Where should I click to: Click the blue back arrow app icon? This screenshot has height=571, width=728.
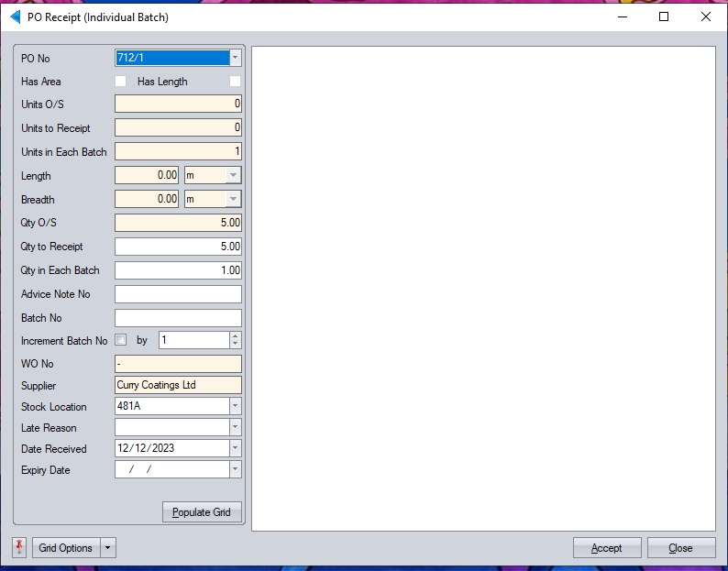click(x=15, y=17)
